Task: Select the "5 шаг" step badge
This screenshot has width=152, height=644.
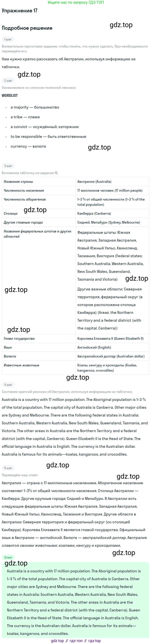Action: (8, 468)
